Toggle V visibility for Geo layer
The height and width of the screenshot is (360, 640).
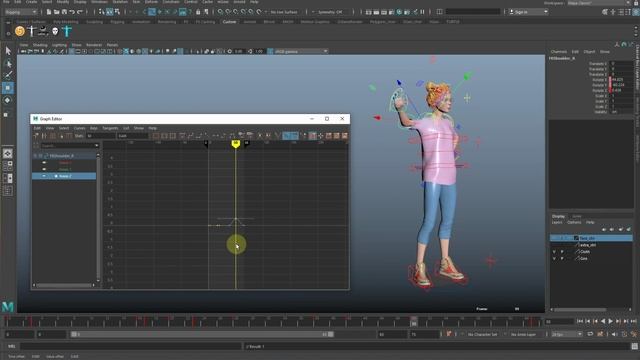tap(554, 258)
